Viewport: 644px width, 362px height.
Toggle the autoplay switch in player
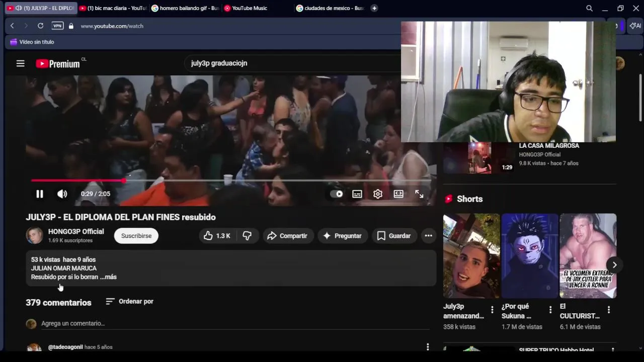coord(337,194)
